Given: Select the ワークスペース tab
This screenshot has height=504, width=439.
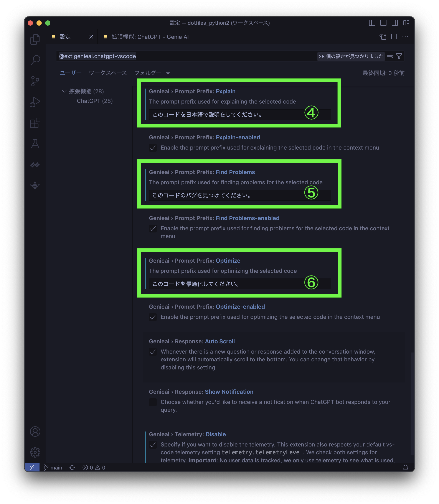Looking at the screenshot, I should (106, 73).
